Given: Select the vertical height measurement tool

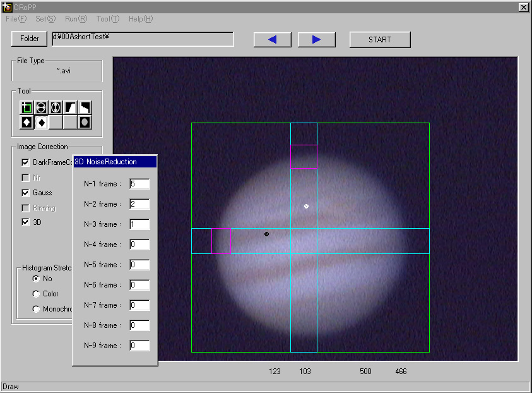Looking at the screenshot, I should pos(56,107).
